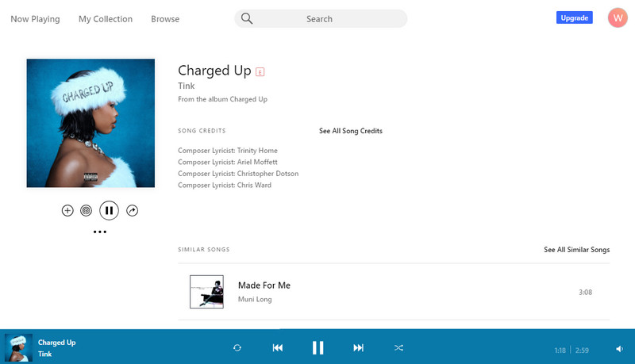Click the mini album art in player bar
Image resolution: width=635 pixels, height=364 pixels.
[18, 348]
